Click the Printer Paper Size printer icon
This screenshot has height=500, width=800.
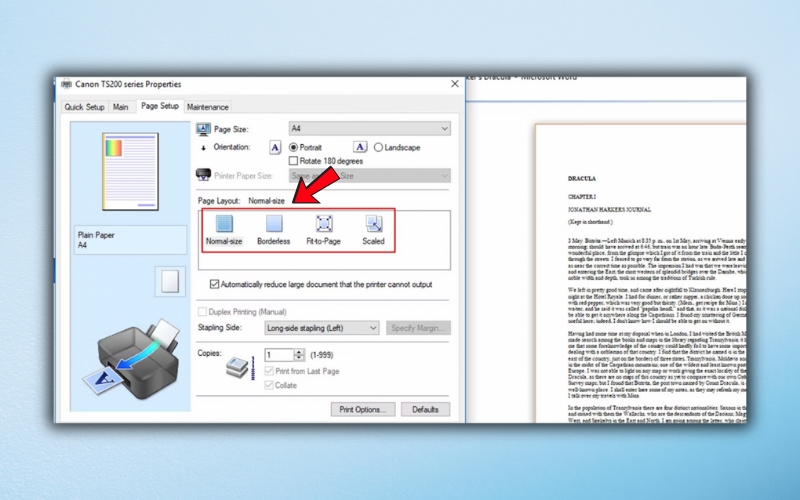coord(204,175)
